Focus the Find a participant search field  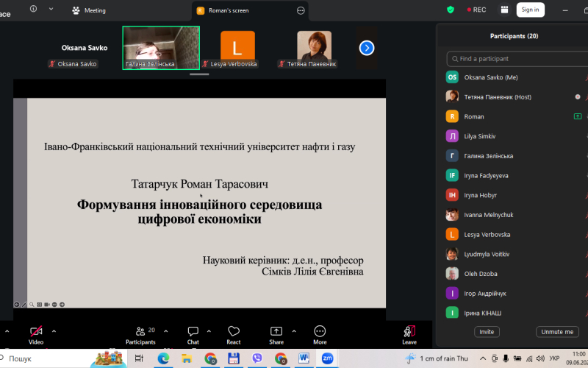coord(517,59)
